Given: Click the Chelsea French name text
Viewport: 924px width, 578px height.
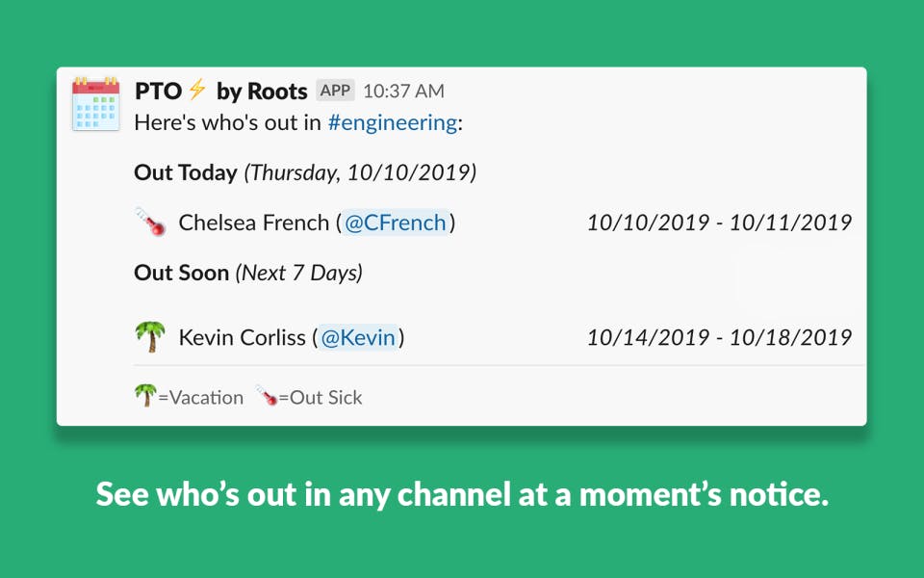Looking at the screenshot, I should click(254, 223).
